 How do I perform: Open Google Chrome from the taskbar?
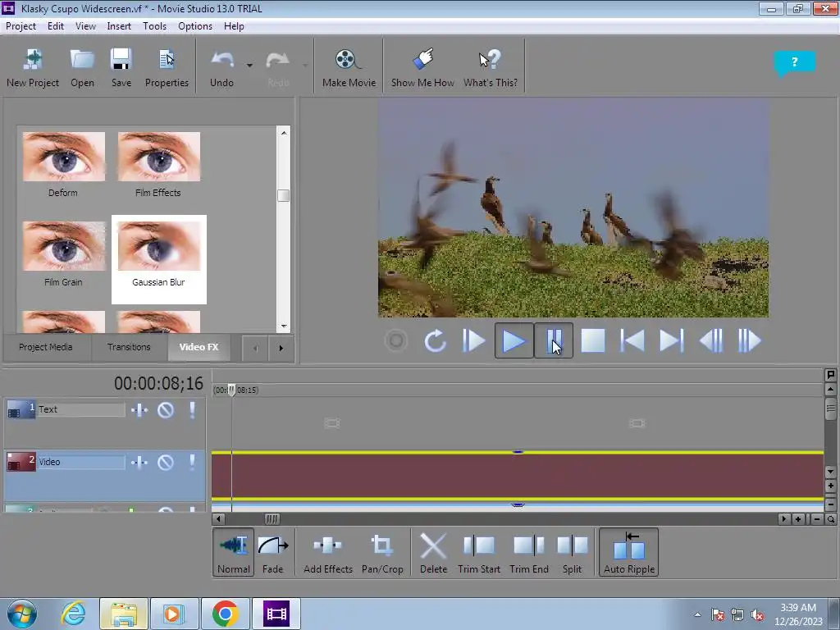pyautogui.click(x=225, y=614)
